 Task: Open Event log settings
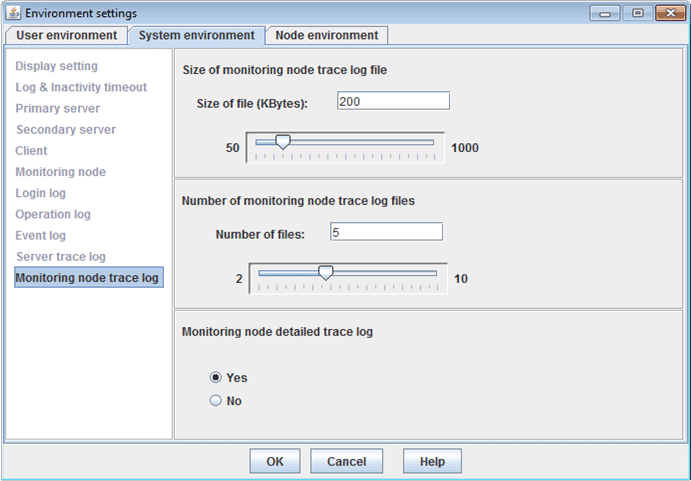tap(40, 235)
